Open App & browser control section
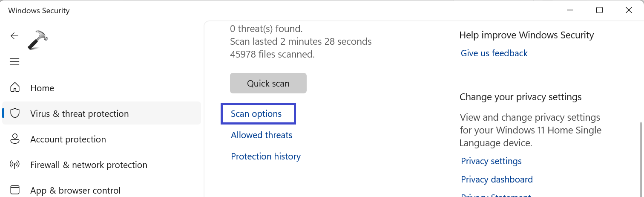Screen dimensions: 644x197 pyautogui.click(x=75, y=190)
